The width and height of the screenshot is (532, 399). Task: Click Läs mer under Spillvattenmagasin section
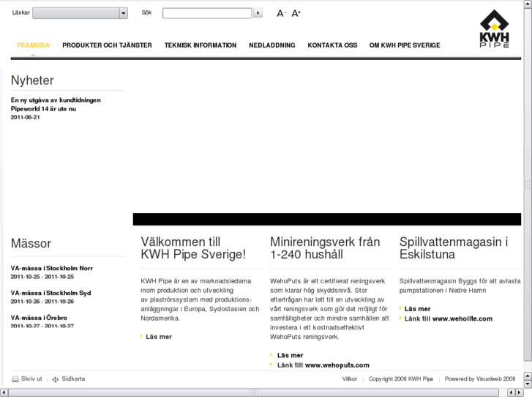(417, 309)
